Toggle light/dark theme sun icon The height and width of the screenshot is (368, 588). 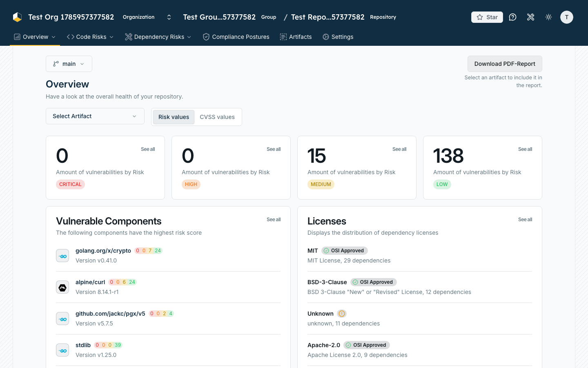(549, 17)
